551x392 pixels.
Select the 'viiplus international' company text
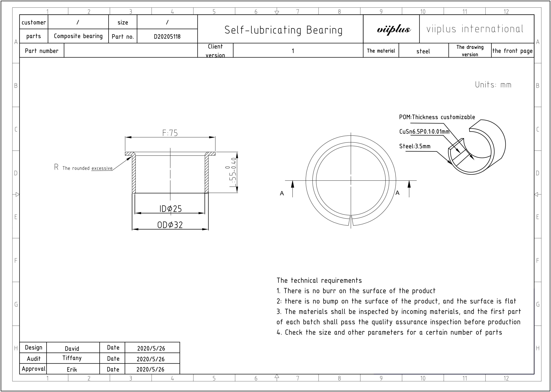click(x=475, y=29)
